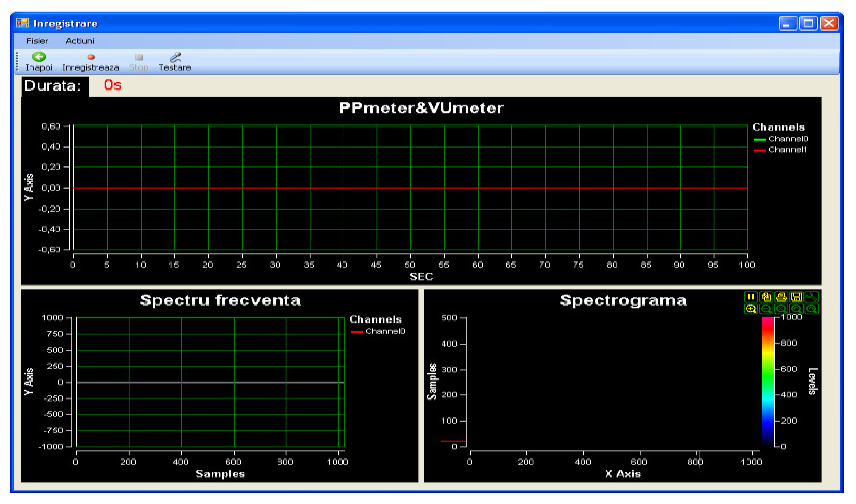Click the Testare microphone button
The image size is (856, 504).
(175, 61)
